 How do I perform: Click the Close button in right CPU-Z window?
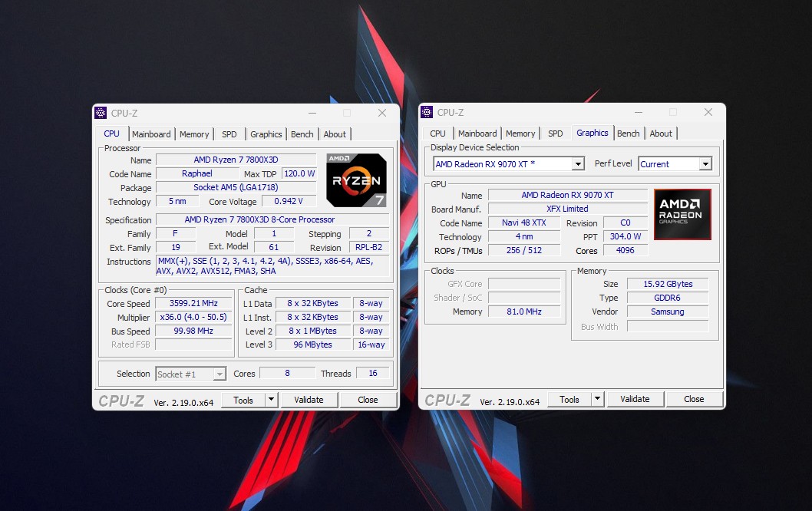694,399
